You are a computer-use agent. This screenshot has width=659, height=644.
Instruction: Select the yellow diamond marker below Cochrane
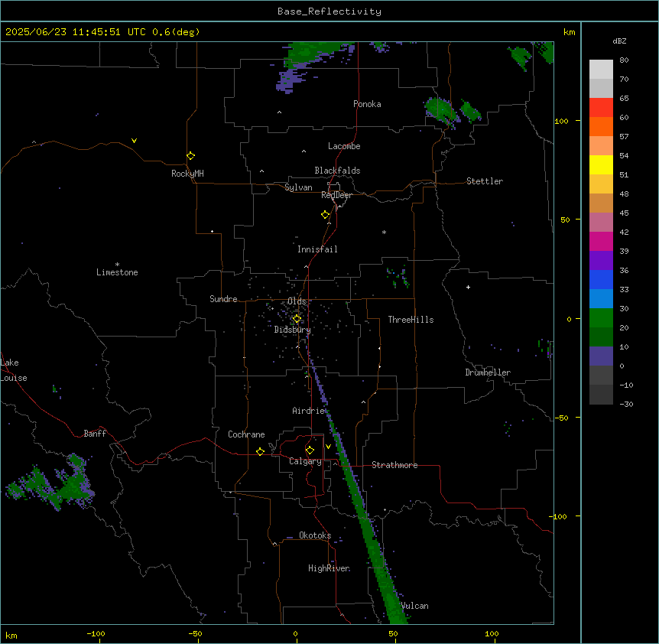click(260, 451)
